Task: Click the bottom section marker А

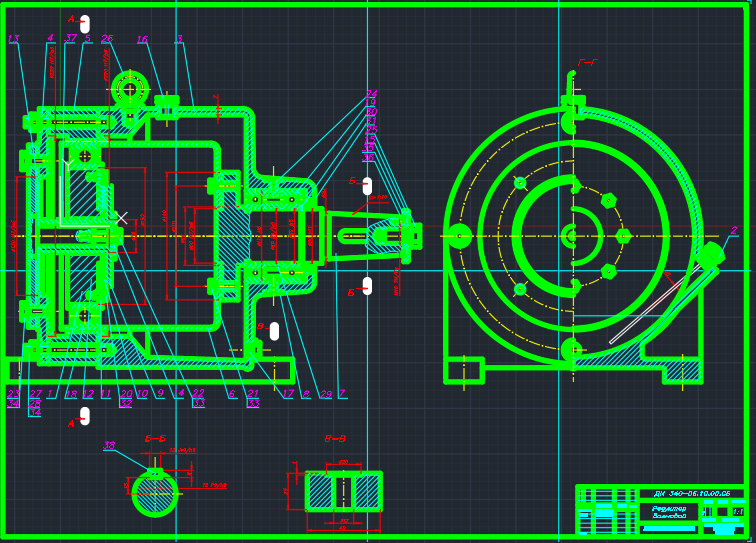Action: pos(83,417)
